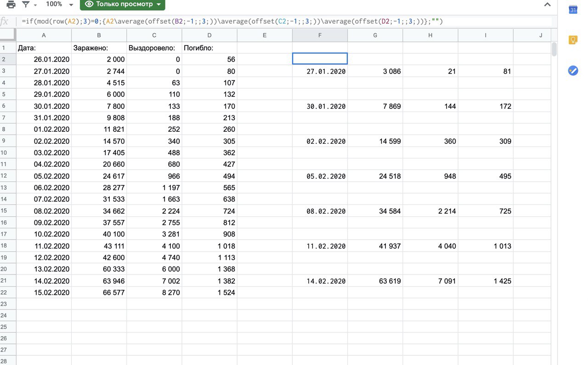Click cell containing 24 617
This screenshot has width=588, height=365.
point(99,176)
